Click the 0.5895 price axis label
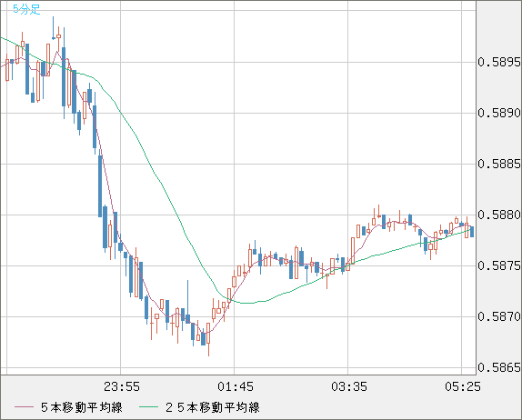This screenshot has height=420, width=522. coord(499,62)
